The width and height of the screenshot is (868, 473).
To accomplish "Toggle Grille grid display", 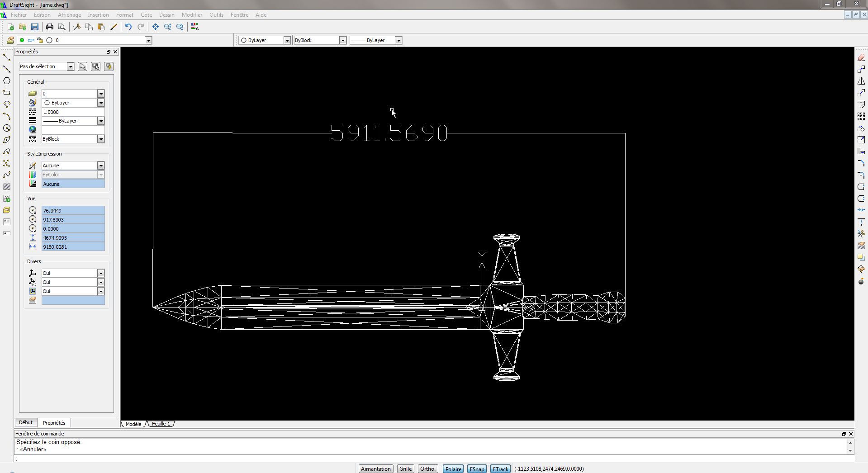I will pyautogui.click(x=405, y=469).
